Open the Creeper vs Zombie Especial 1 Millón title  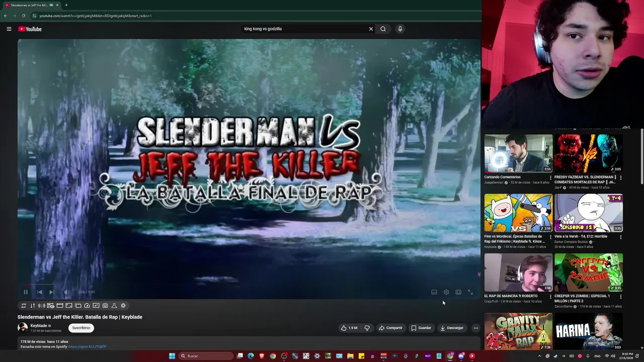pos(582,298)
